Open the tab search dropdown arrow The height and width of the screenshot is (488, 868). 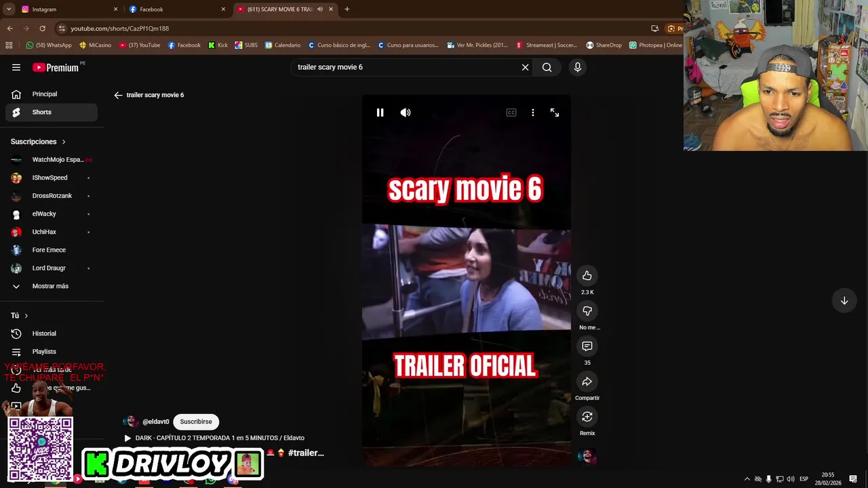click(x=9, y=9)
